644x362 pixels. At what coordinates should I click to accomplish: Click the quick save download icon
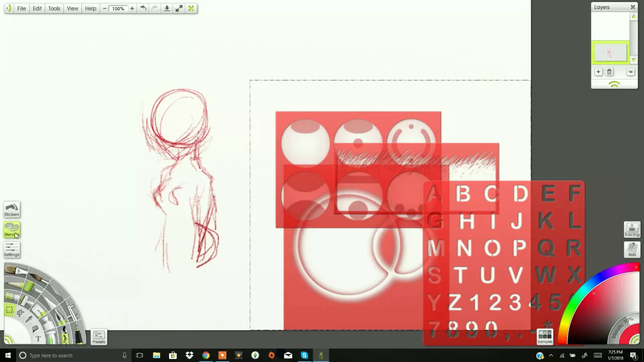tap(167, 9)
